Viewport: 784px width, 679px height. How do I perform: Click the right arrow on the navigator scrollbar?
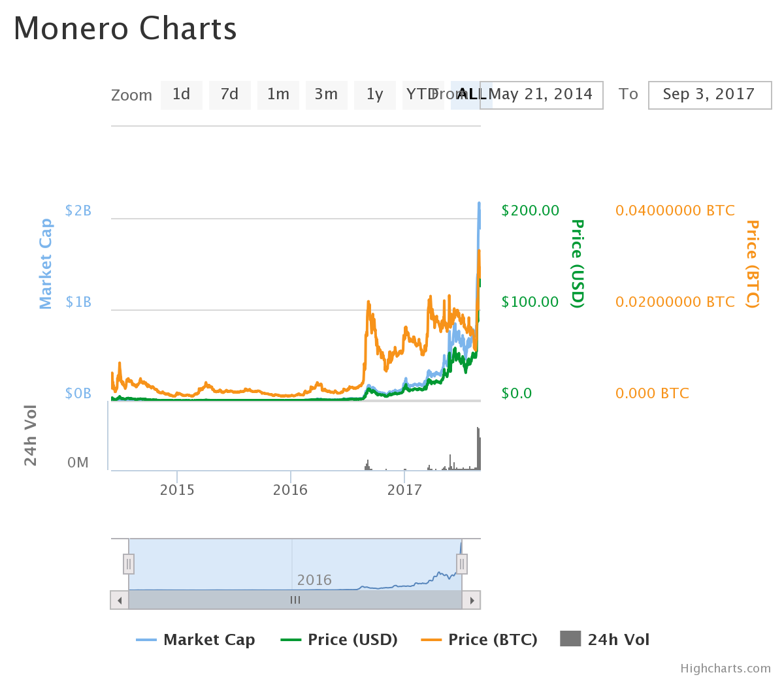tap(472, 599)
